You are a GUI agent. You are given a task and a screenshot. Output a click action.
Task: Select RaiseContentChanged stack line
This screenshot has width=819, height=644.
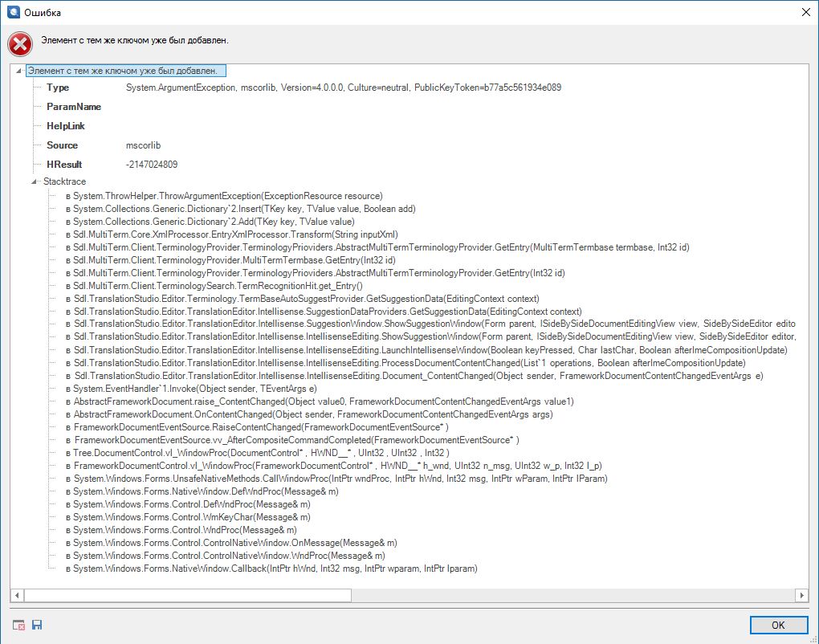257,426
